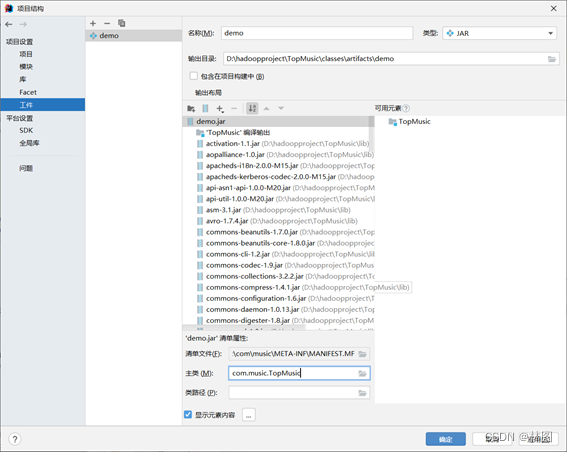This screenshot has height=452, width=567.
Task: Select 全局库 global libraries
Action: coord(29,143)
